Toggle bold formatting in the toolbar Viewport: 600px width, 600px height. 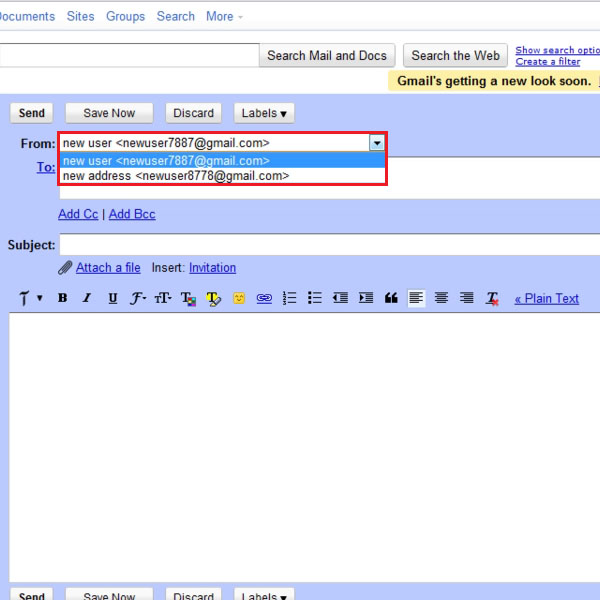[62, 298]
